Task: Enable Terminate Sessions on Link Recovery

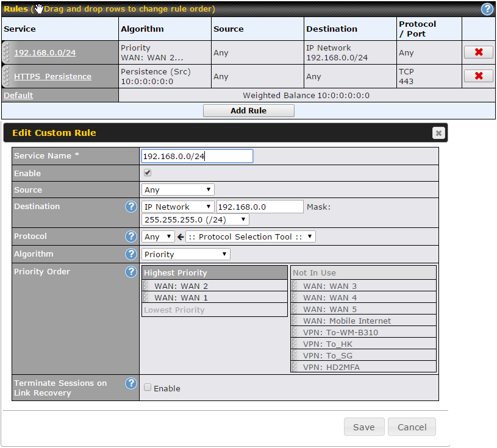Action: pos(148,388)
